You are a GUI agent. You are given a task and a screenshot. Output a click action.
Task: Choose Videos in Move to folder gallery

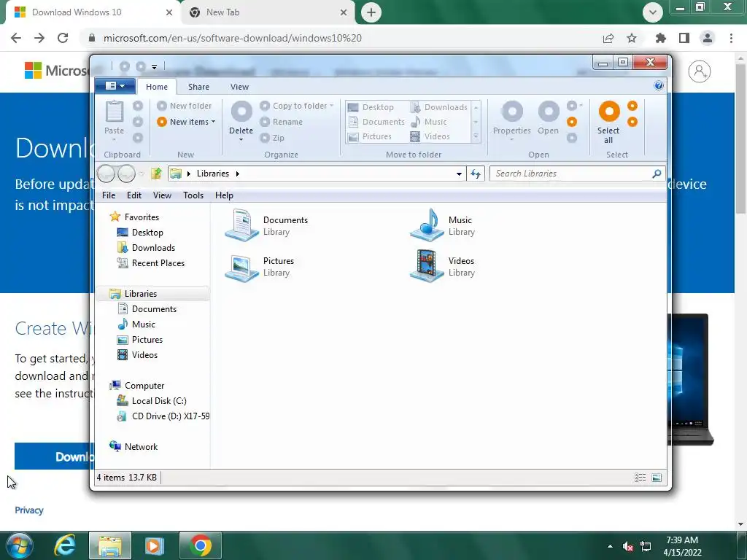(430, 136)
